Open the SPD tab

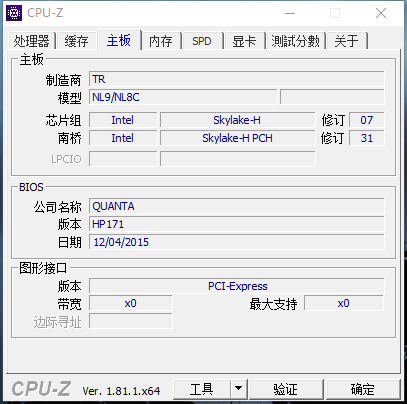(x=202, y=41)
